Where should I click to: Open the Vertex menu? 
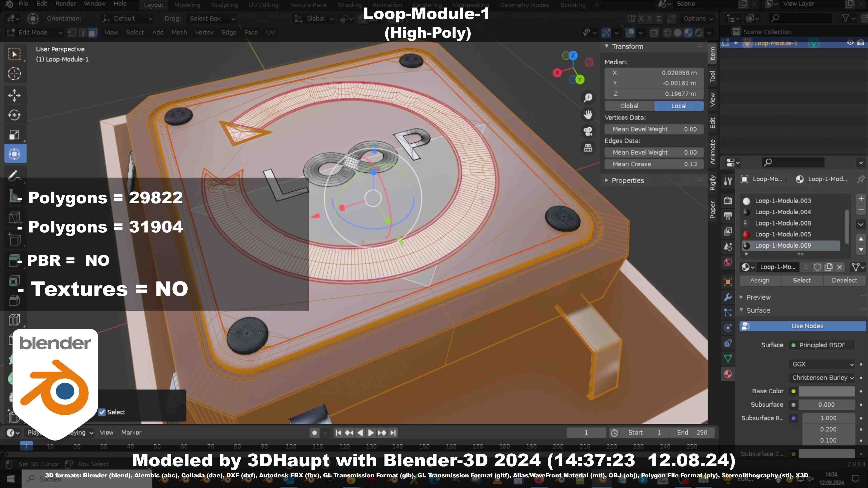(204, 33)
